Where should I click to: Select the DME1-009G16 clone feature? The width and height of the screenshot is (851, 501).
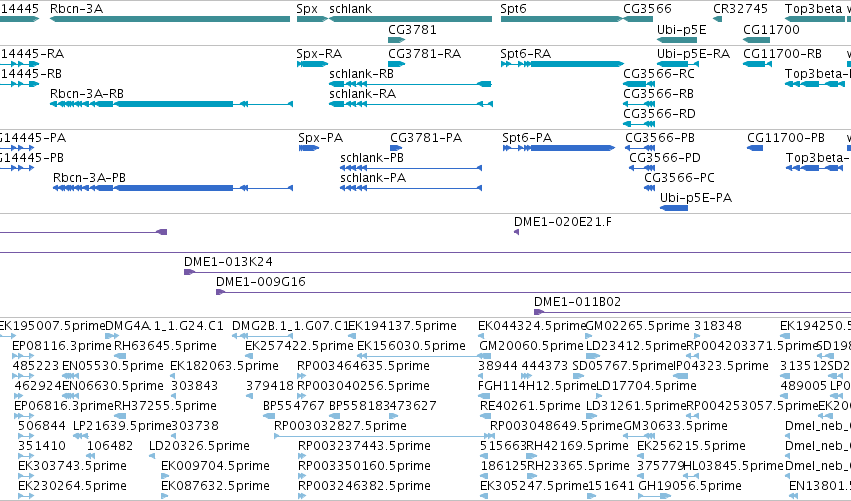coord(534,293)
